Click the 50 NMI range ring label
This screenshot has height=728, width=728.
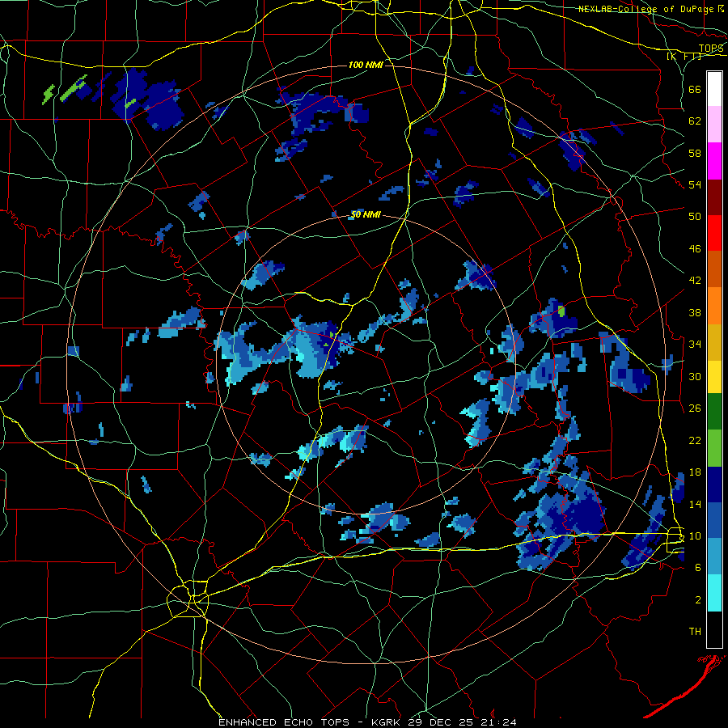[366, 214]
